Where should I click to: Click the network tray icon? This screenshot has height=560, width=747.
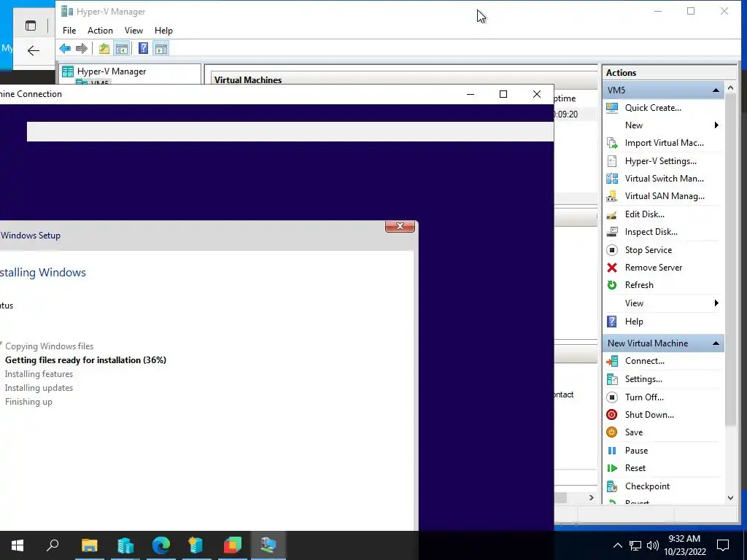coord(635,545)
